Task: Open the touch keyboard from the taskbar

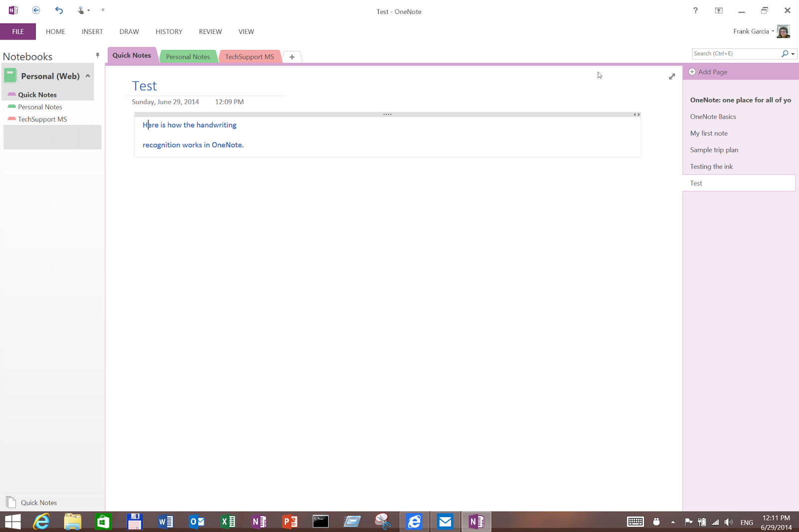Action: 635,522
